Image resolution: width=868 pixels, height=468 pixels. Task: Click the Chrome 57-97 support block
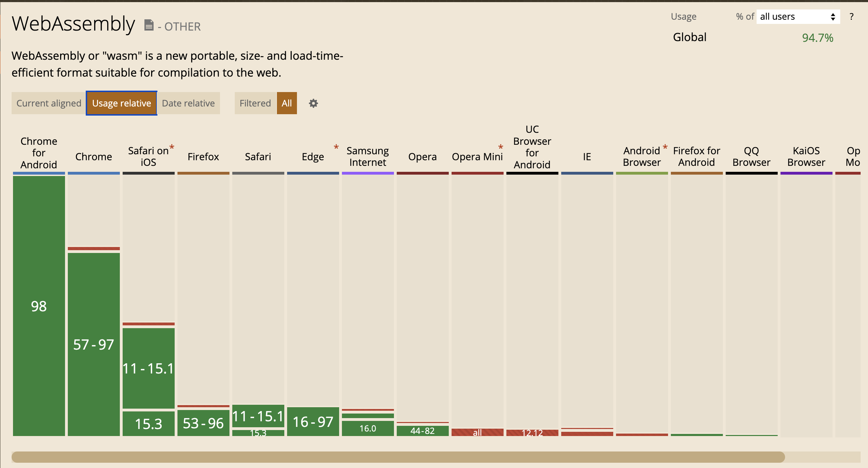[x=94, y=344]
